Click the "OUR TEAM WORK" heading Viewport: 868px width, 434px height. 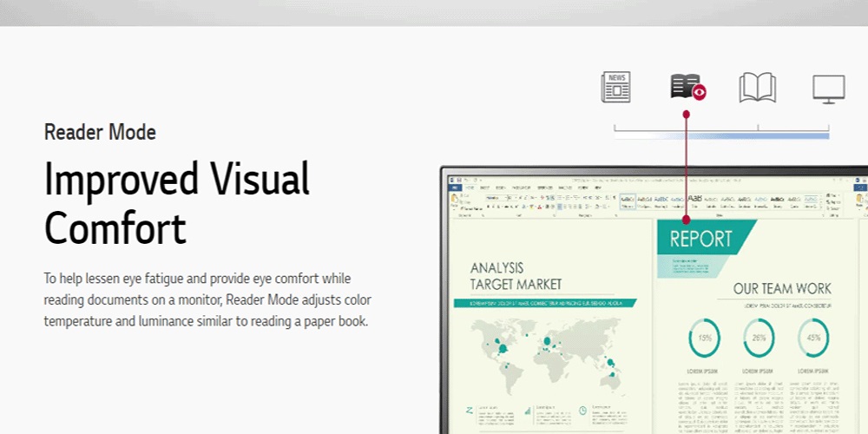point(781,288)
